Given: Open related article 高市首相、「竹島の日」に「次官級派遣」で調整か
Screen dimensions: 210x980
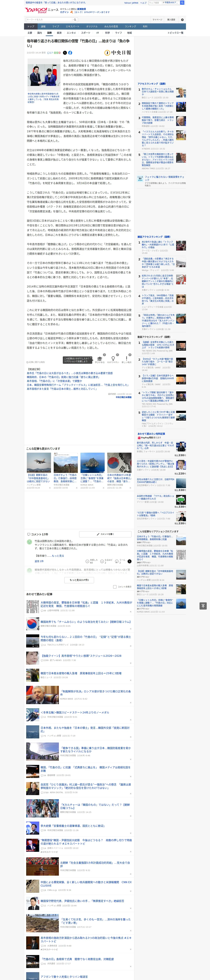Looking at the screenshot, I should 54,381.
